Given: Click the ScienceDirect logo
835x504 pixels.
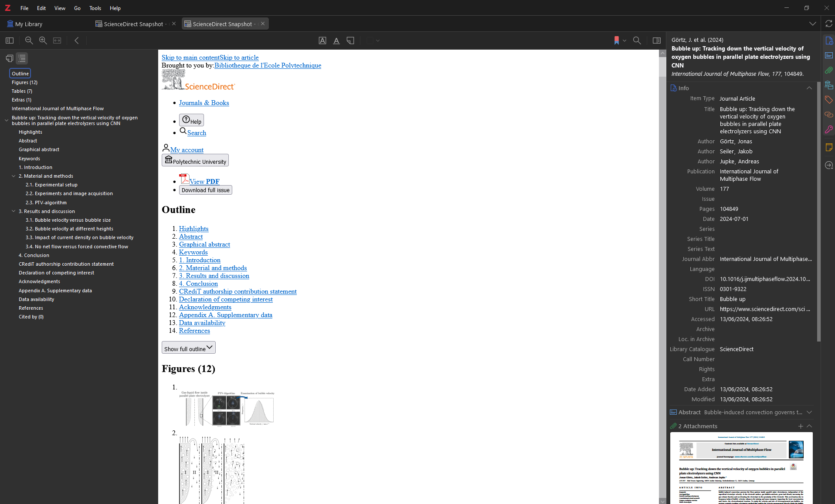Looking at the screenshot, I should click(198, 80).
